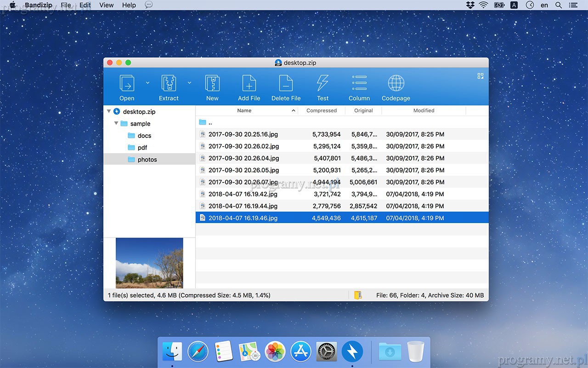Create a new archive with New icon
This screenshot has height=368, width=588.
(x=212, y=84)
